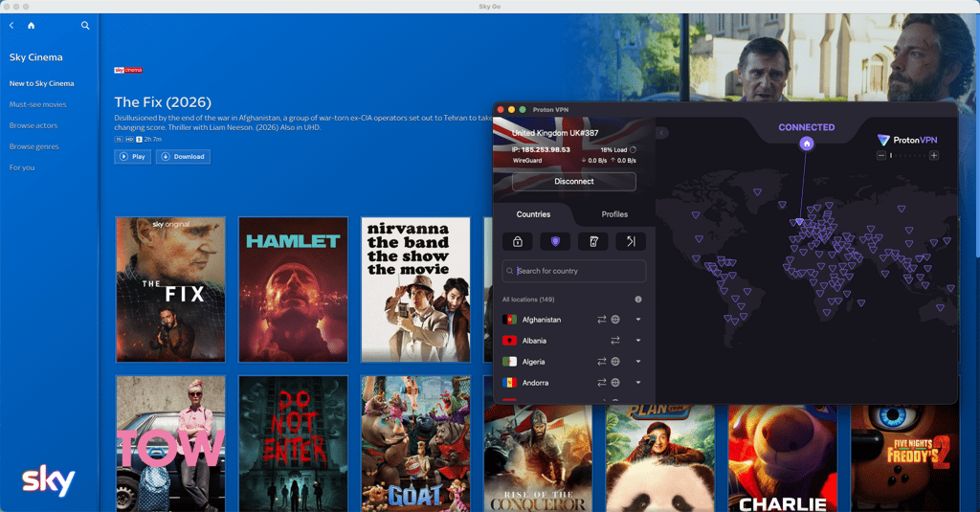Open the Jackie Chan panda movie poster
980x512 pixels.
pyautogui.click(x=660, y=458)
